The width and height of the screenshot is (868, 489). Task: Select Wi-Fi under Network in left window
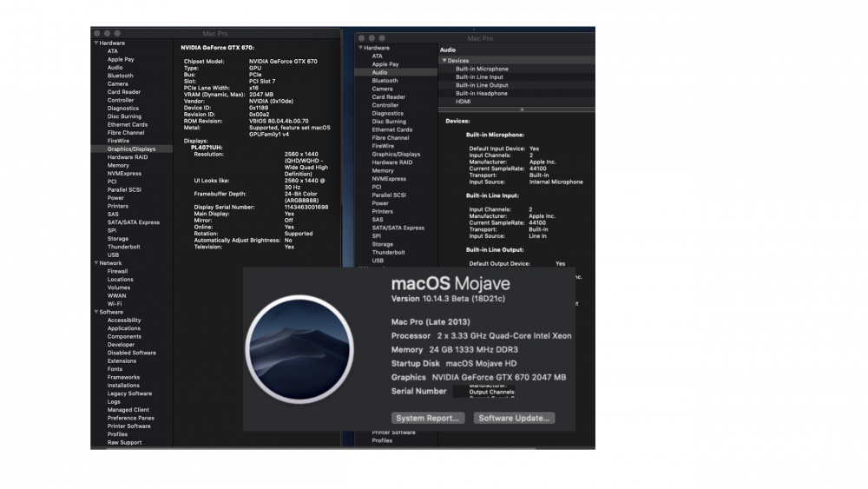[x=115, y=304]
